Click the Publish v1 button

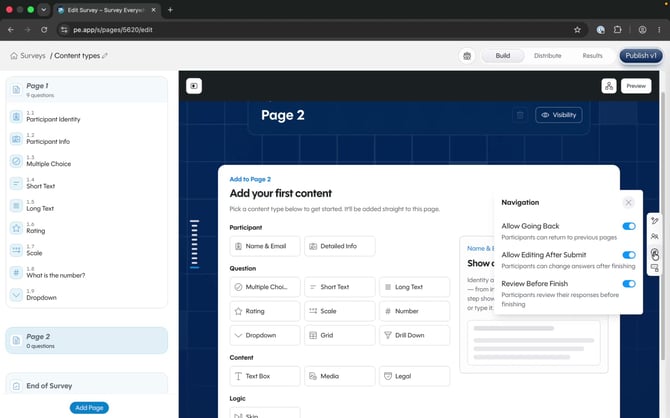point(641,56)
